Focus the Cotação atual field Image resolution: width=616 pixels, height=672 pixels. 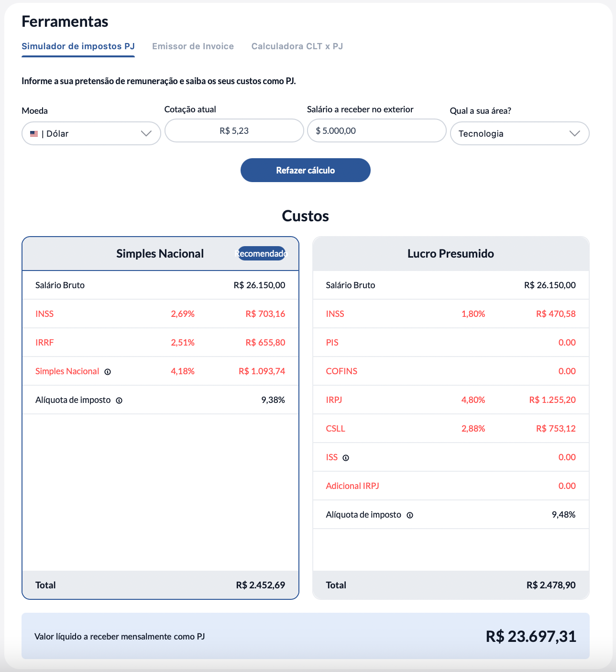234,130
